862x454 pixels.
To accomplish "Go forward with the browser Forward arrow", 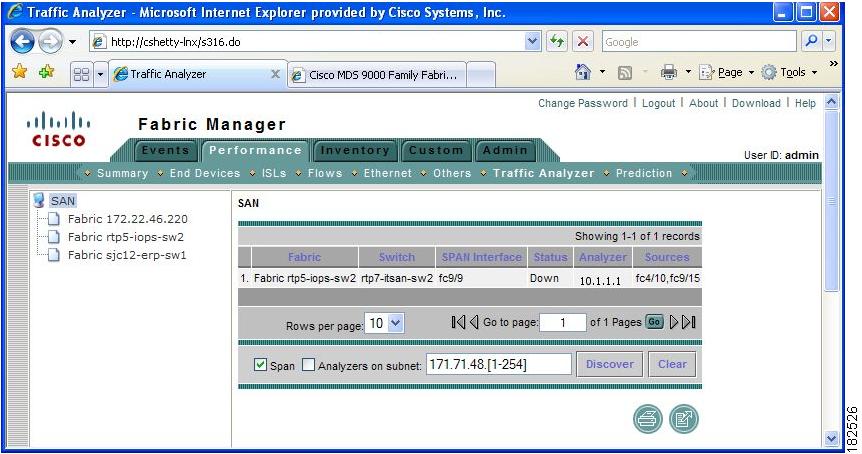I will (51, 42).
